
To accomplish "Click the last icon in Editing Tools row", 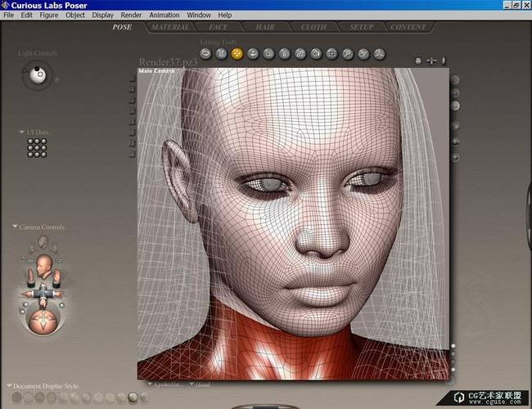I will point(380,54).
